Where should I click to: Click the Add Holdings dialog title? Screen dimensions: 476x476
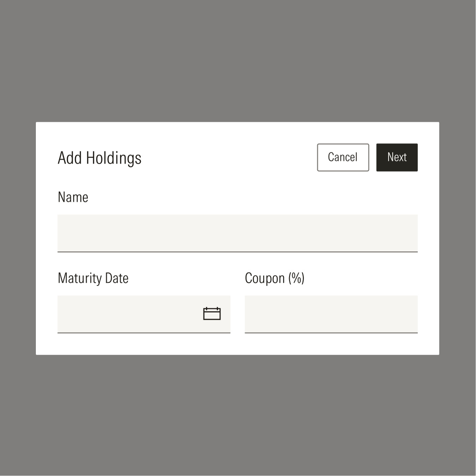click(x=99, y=158)
